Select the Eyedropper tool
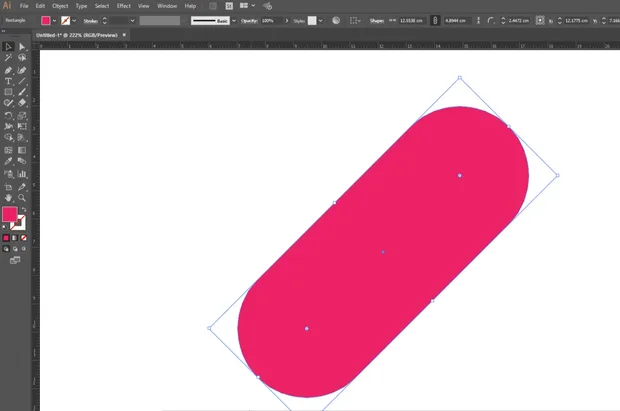This screenshot has width=620, height=411. [x=8, y=161]
